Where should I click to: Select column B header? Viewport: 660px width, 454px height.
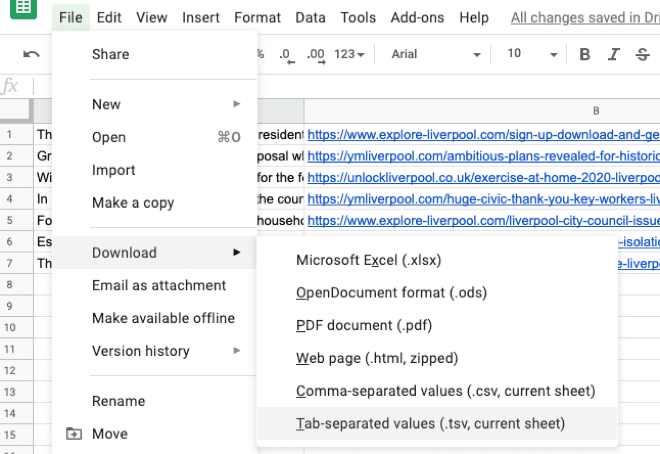(x=482, y=111)
